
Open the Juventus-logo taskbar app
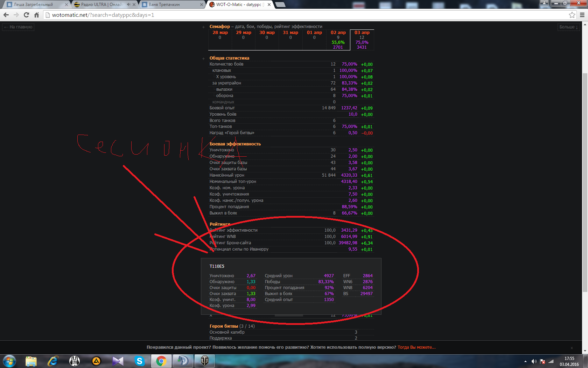point(75,361)
